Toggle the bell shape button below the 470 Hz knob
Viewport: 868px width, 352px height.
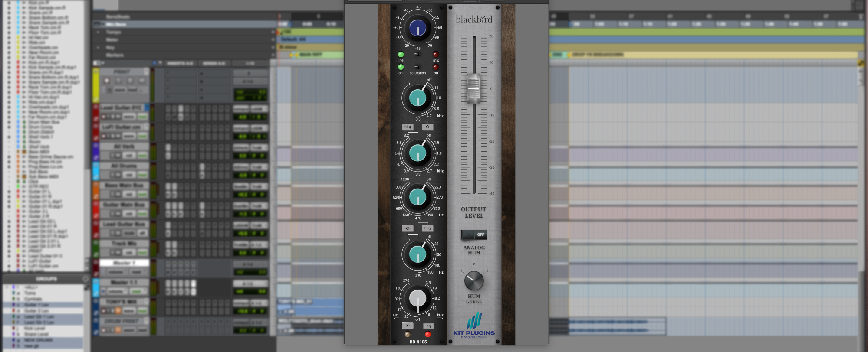point(407,228)
